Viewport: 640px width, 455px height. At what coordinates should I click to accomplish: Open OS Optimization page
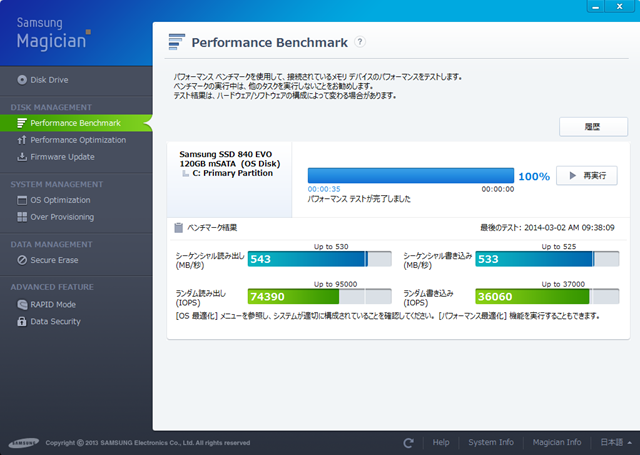60,200
